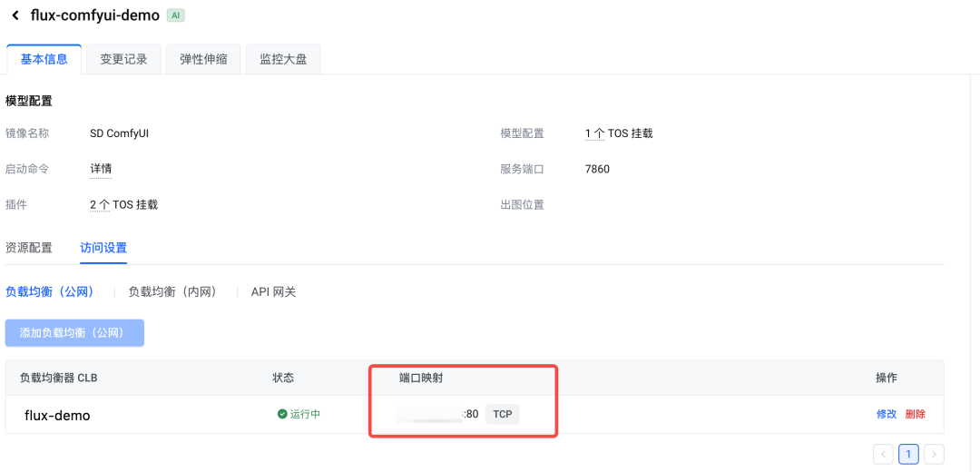Click the AI badge next to title
The image size is (980, 472).
click(175, 15)
